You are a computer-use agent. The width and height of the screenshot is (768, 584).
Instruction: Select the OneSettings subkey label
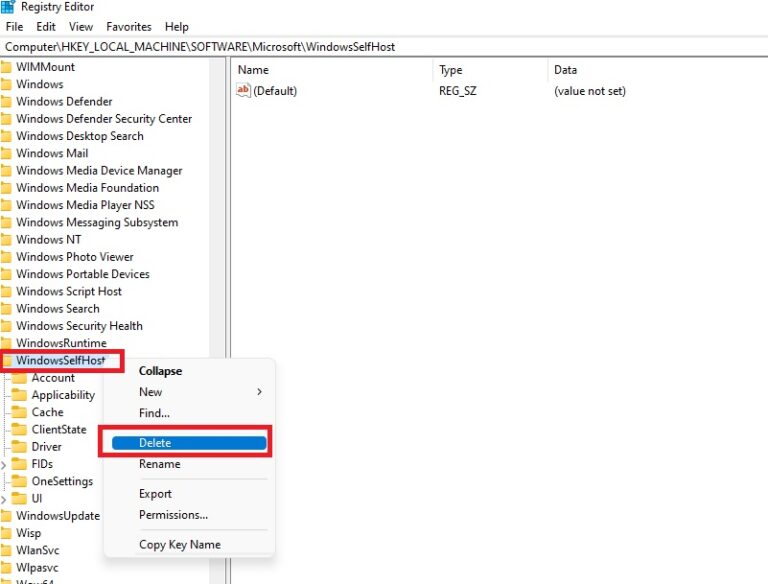pyautogui.click(x=62, y=482)
